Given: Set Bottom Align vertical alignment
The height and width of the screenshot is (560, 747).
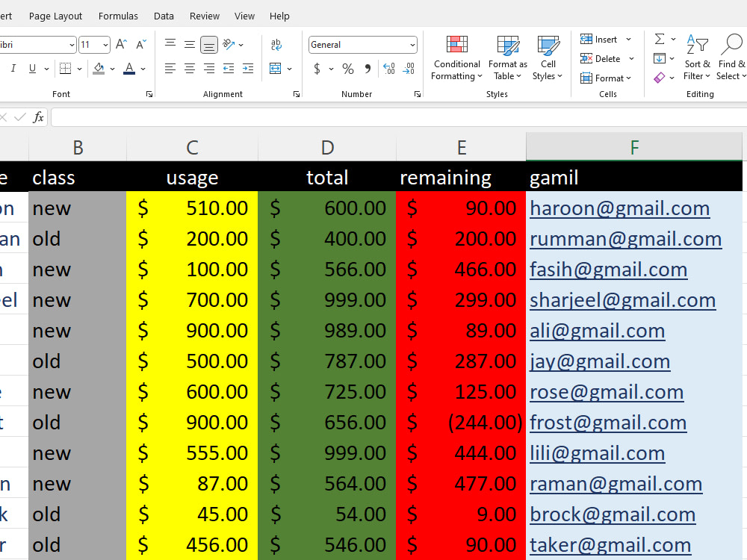Looking at the screenshot, I should click(208, 45).
